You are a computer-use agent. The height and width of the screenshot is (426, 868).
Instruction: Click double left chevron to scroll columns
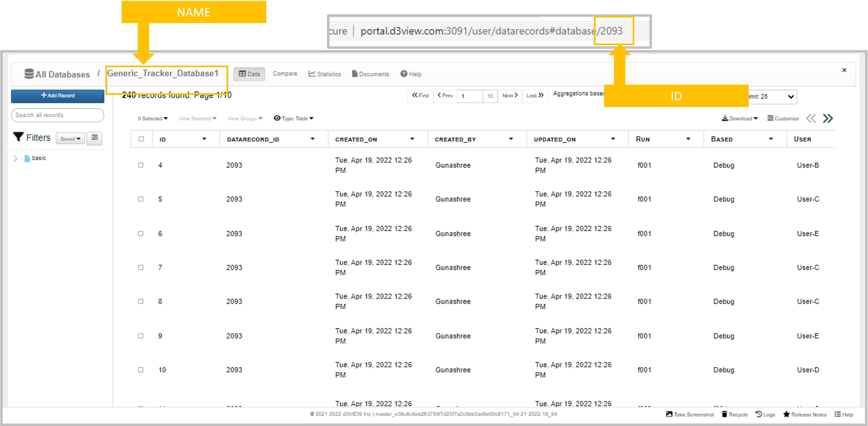[811, 118]
